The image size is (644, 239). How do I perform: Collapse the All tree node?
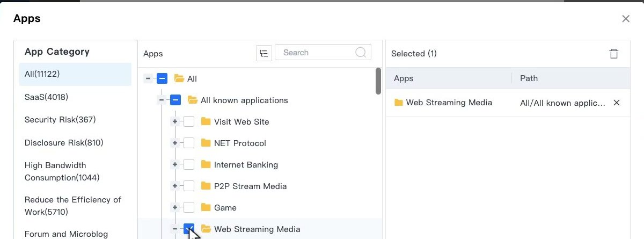tap(148, 78)
